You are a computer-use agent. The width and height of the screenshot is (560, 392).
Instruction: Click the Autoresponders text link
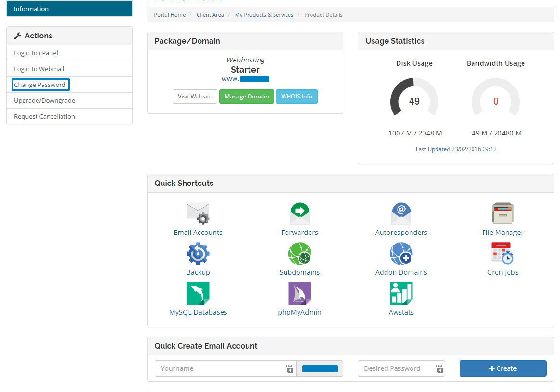pyautogui.click(x=401, y=233)
